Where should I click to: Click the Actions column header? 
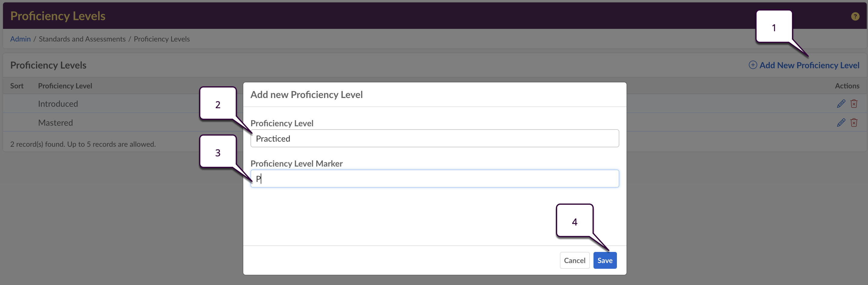(846, 86)
